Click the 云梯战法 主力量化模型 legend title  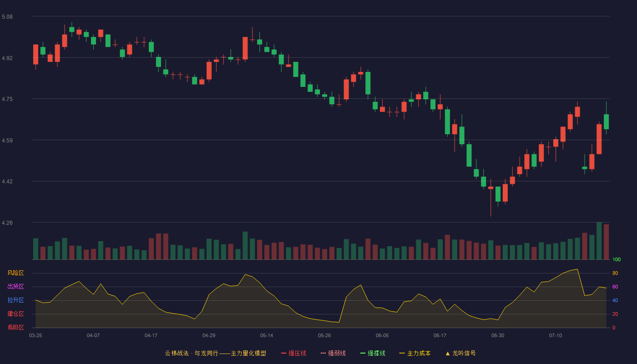(x=215, y=353)
